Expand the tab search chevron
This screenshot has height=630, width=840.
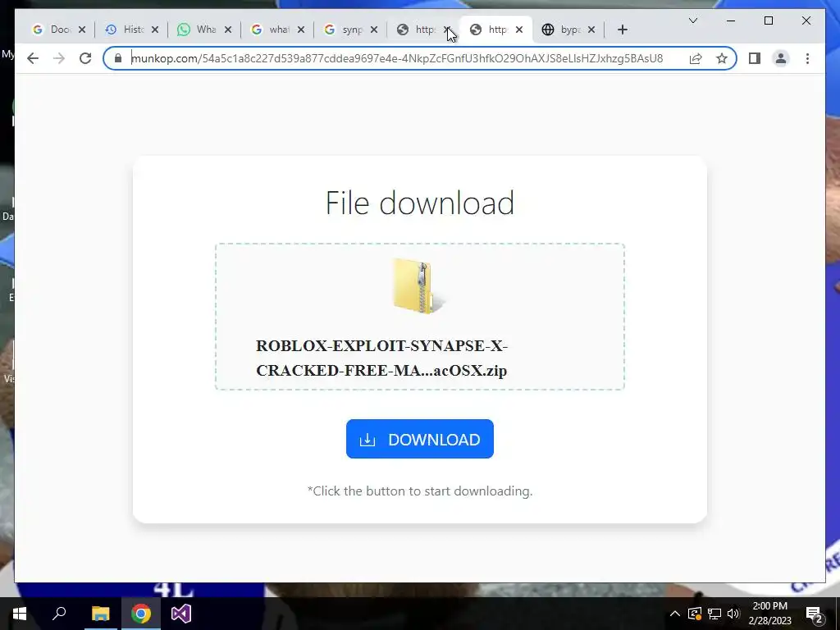tap(692, 21)
